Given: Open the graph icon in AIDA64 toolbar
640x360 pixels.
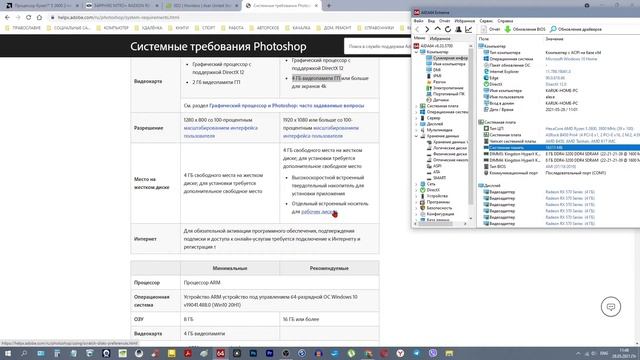Looking at the screenshot, I should pos(469,29).
